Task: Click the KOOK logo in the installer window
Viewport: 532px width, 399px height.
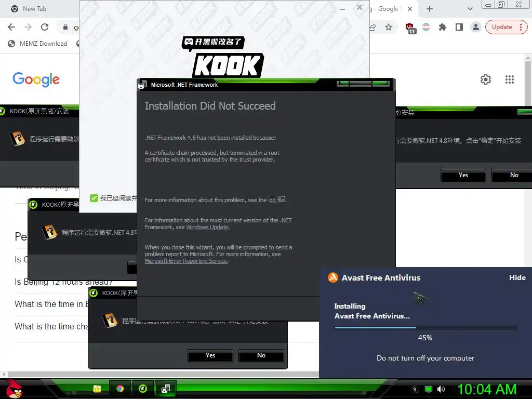Action: tap(228, 65)
